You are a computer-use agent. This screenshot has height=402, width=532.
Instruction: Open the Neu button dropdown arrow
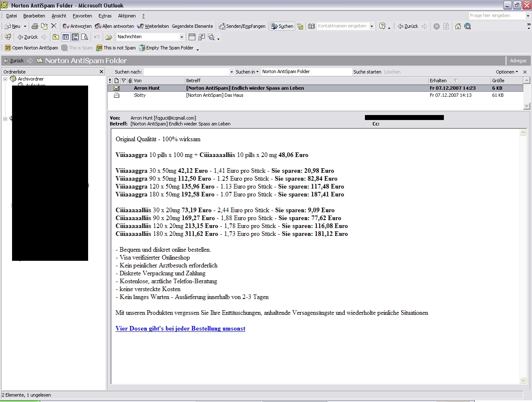[x=25, y=26]
